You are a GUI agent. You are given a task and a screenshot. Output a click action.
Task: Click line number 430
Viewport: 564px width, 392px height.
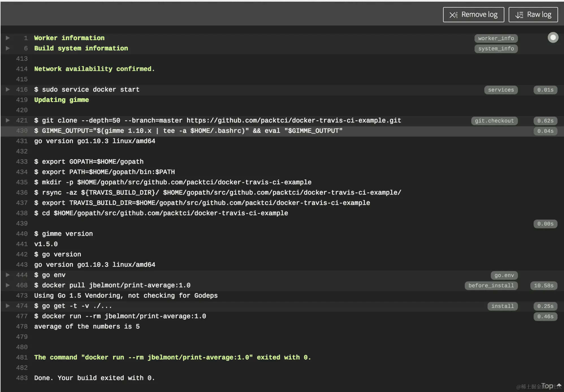click(x=22, y=131)
